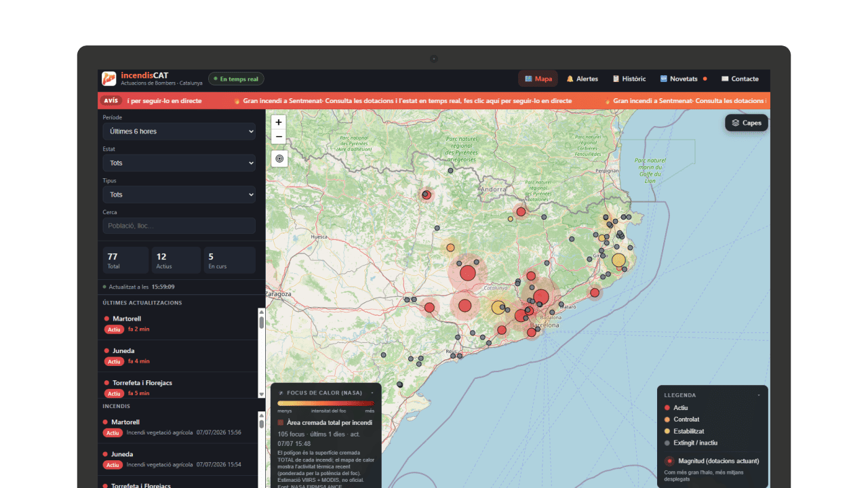Toggle 'Àrea cremada total per incendi' swatch

pos(281,422)
